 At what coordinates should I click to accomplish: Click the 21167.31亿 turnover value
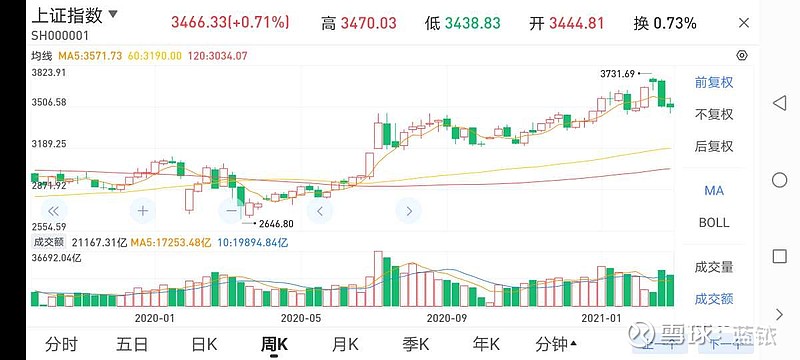[99, 243]
